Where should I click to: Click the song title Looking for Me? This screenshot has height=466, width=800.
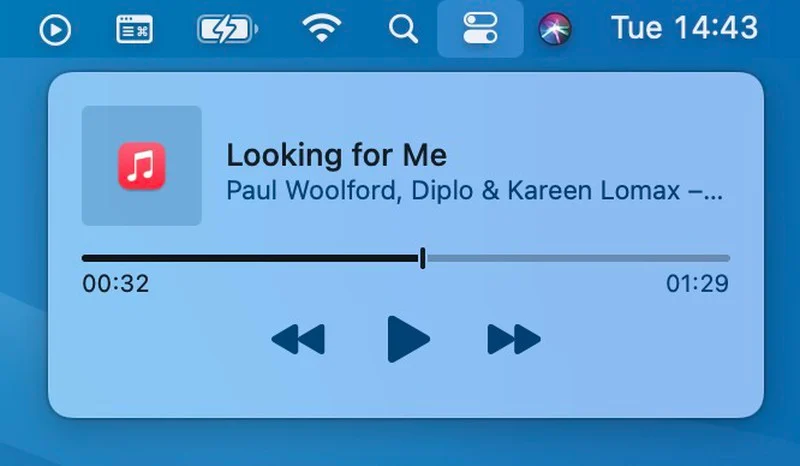pos(337,155)
